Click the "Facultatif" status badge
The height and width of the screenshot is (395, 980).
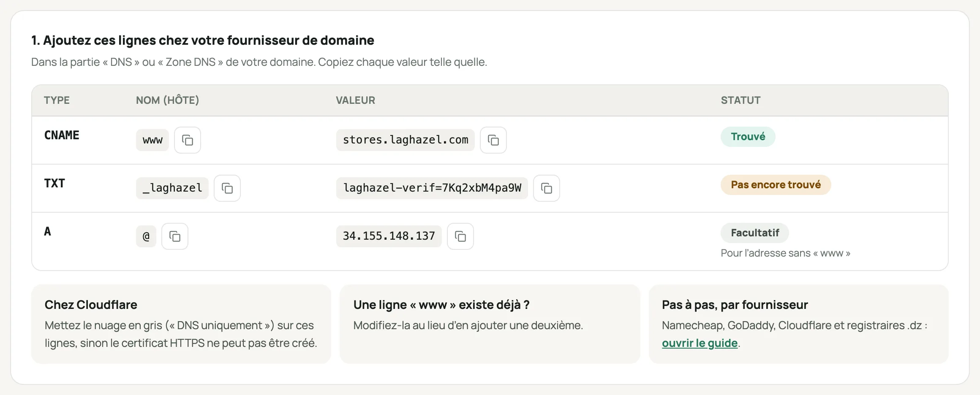pyautogui.click(x=755, y=233)
